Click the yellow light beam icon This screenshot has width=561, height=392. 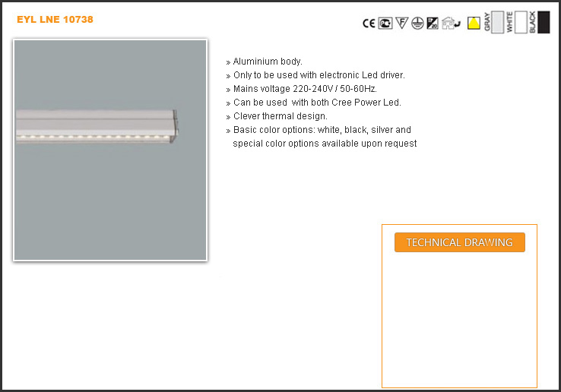click(474, 24)
